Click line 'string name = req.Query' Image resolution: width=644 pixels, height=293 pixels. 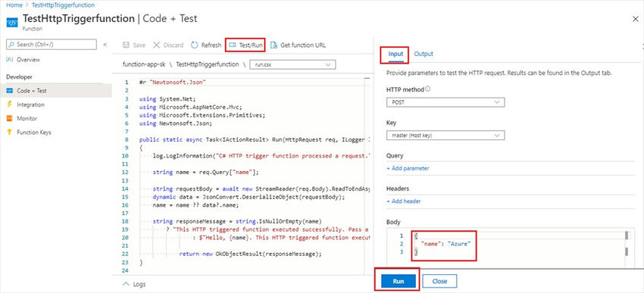pyautogui.click(x=206, y=173)
